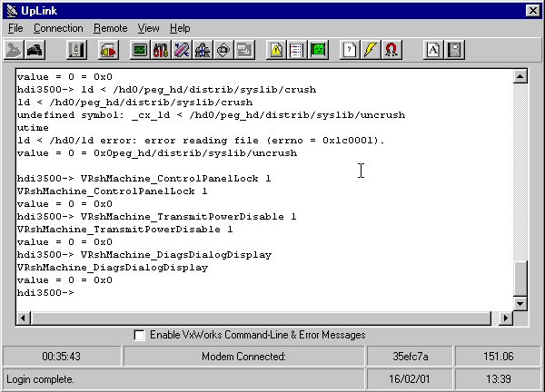Click the green circuit board toolbar icon
Viewport: 545px width, 392px height.
click(317, 50)
